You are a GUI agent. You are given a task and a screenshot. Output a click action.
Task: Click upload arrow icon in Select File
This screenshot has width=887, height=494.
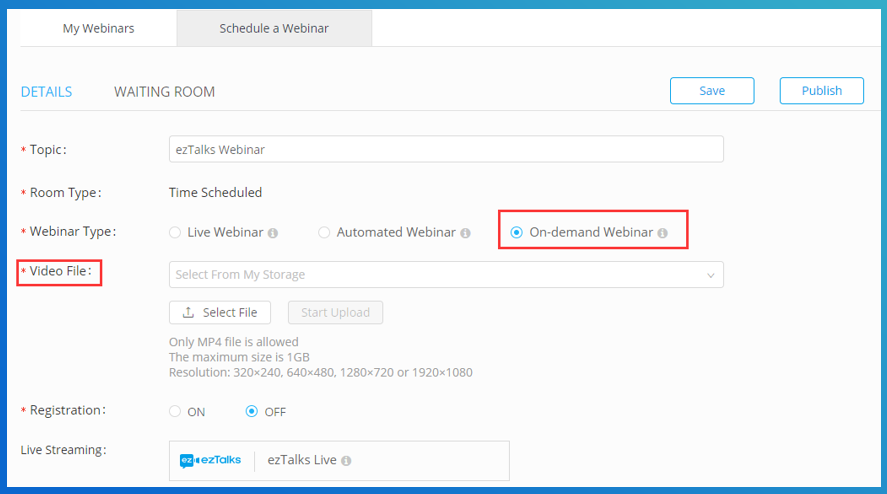(188, 312)
